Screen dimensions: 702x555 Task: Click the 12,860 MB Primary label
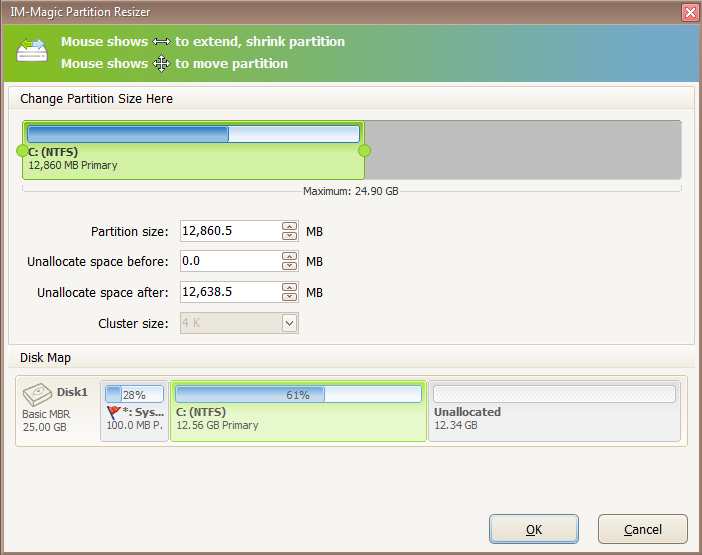73,165
